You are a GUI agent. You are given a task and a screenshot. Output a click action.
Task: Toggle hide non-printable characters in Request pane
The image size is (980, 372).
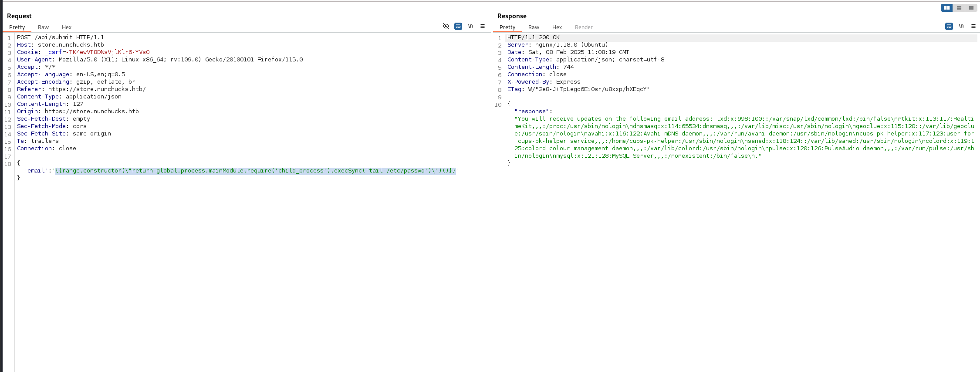pos(446,26)
